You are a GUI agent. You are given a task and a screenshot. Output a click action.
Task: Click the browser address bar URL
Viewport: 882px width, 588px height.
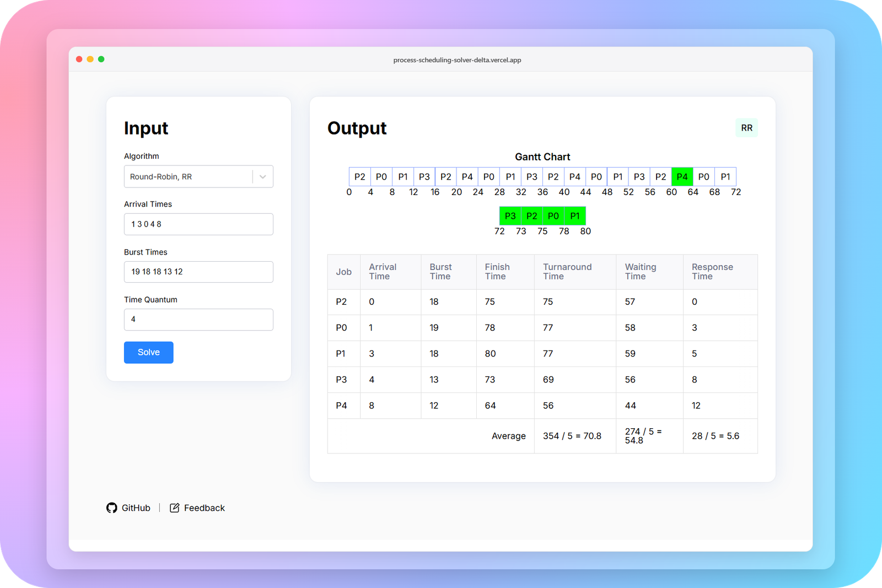[x=457, y=60]
